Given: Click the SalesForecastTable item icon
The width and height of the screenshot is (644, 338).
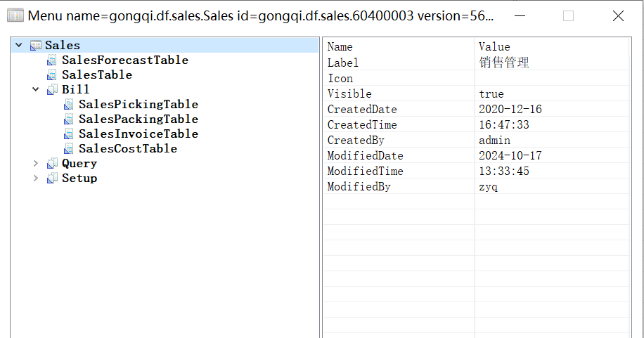Looking at the screenshot, I should 52,60.
